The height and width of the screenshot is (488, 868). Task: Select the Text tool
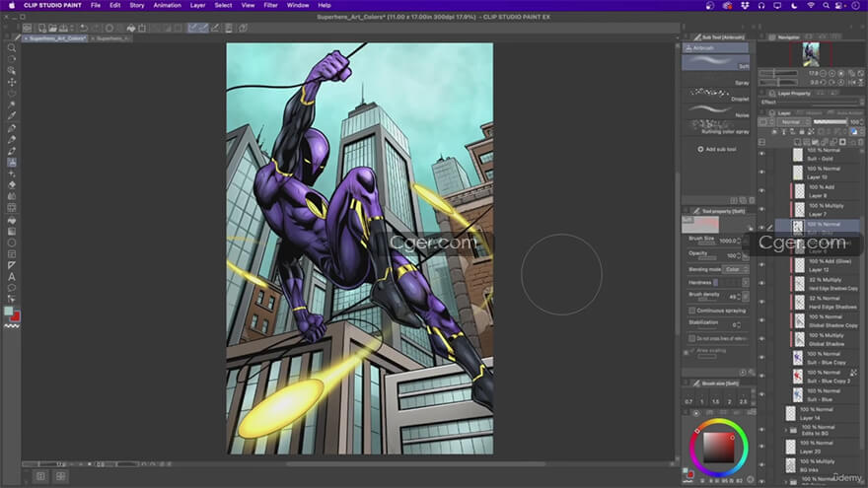[12, 277]
